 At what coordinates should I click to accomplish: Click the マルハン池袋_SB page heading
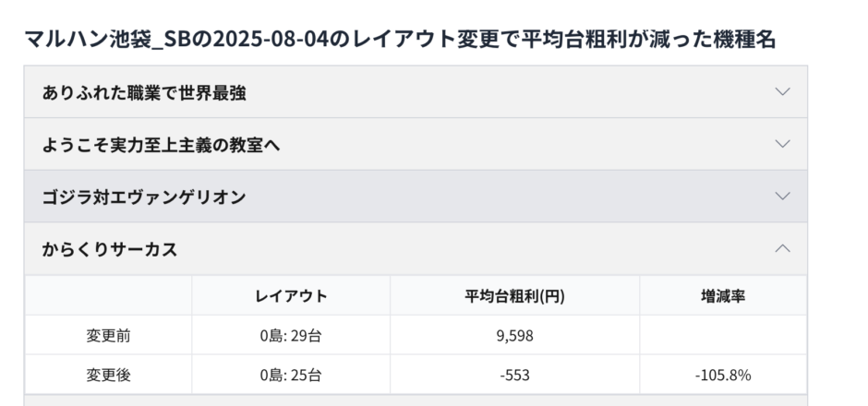(400, 39)
